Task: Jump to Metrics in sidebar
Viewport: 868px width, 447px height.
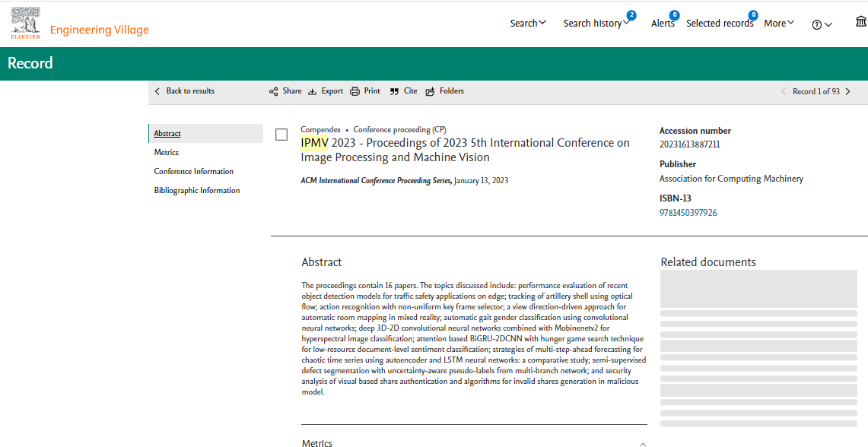Action: pos(166,152)
